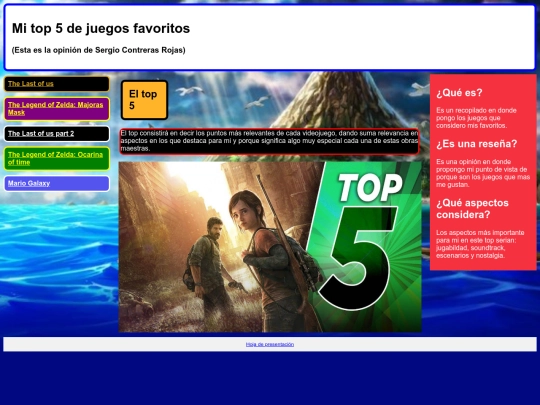Click the black description paragraph about the top

click(x=270, y=141)
